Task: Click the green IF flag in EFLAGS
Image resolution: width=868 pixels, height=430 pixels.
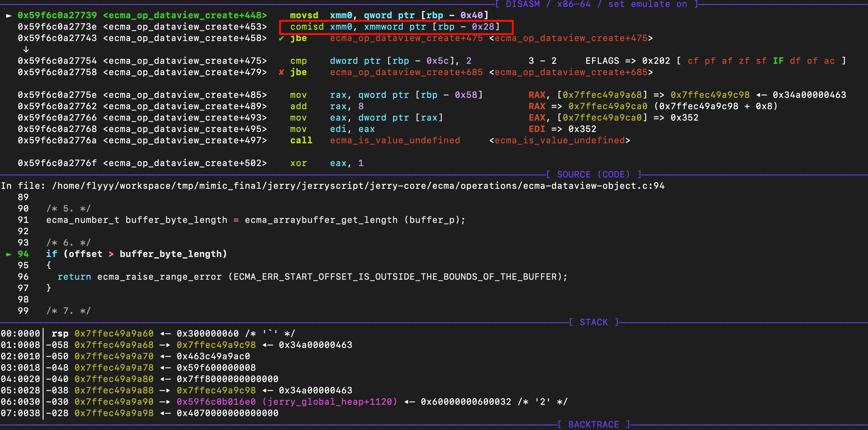Action: [x=778, y=61]
